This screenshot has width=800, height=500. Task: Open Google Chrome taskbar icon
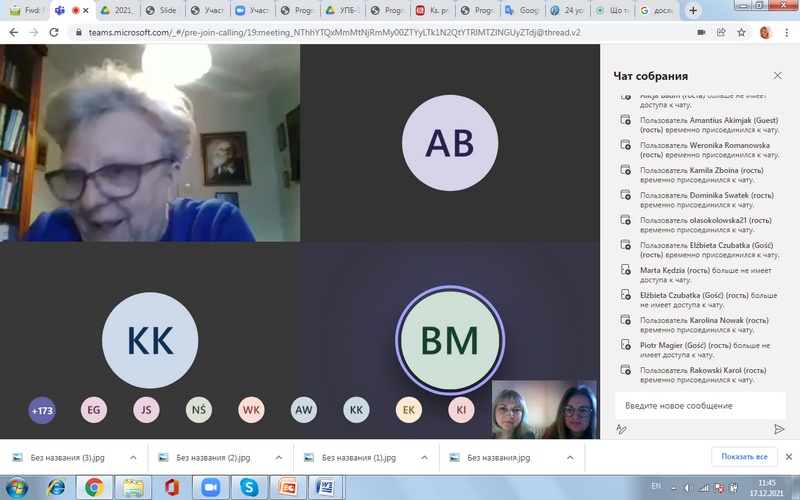(94, 486)
